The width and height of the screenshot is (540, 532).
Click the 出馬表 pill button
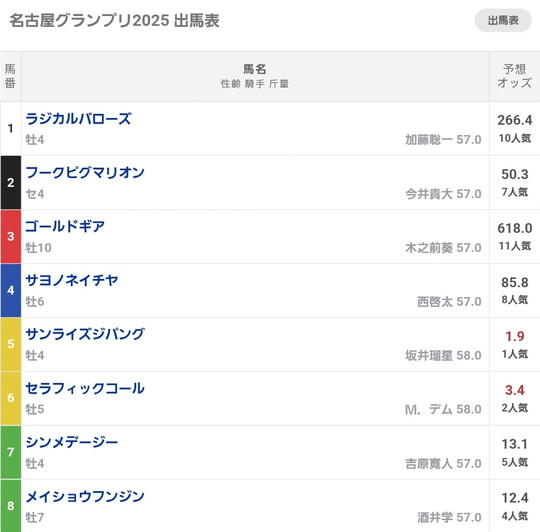coord(503,21)
